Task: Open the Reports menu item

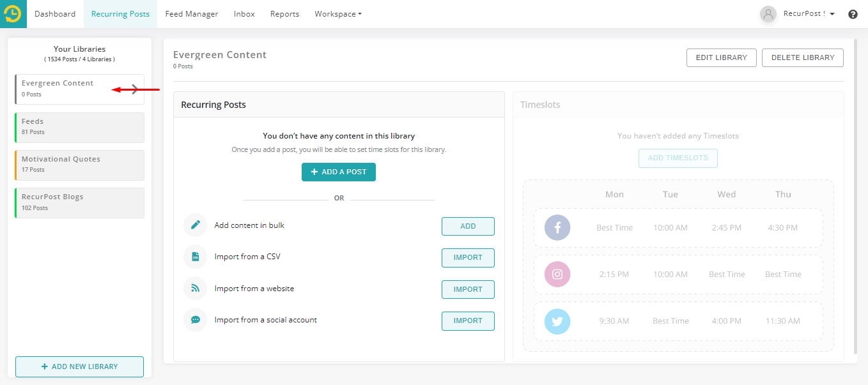Action: click(x=284, y=14)
